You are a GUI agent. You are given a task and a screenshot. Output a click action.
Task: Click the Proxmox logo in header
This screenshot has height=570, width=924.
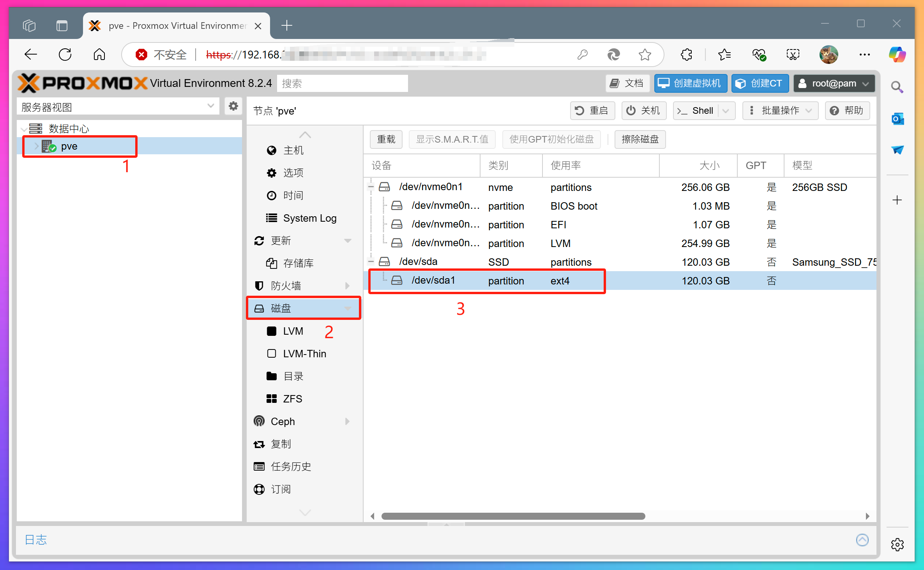82,83
